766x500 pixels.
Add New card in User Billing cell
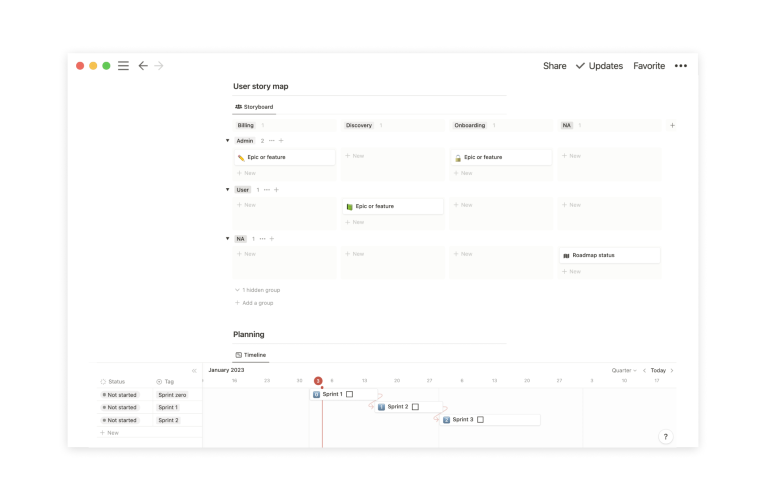246,205
